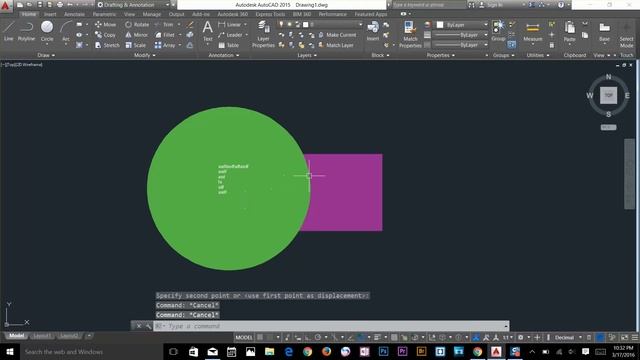Select the Line draw tool
The height and width of the screenshot is (360, 640).
[9, 31]
